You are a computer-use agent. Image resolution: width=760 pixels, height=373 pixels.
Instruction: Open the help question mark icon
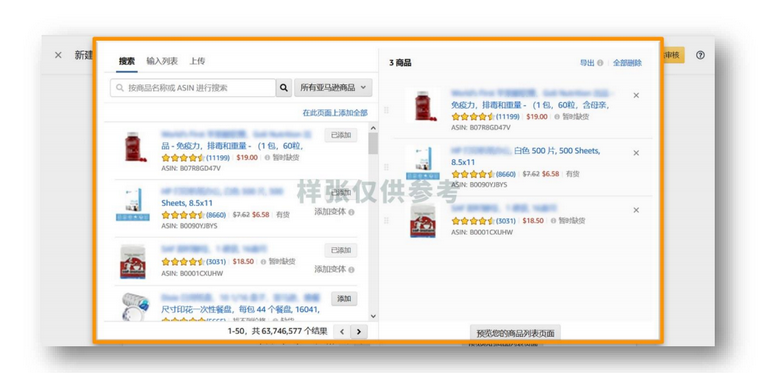[700, 55]
